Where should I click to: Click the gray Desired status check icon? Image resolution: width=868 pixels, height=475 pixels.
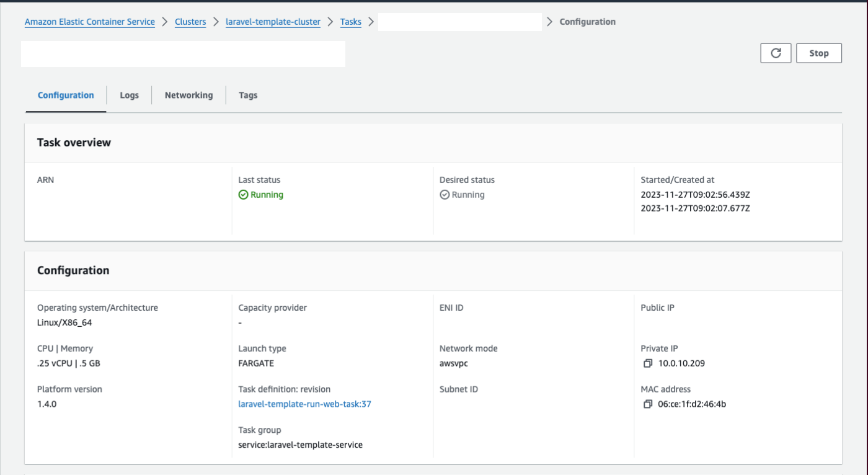(x=445, y=195)
